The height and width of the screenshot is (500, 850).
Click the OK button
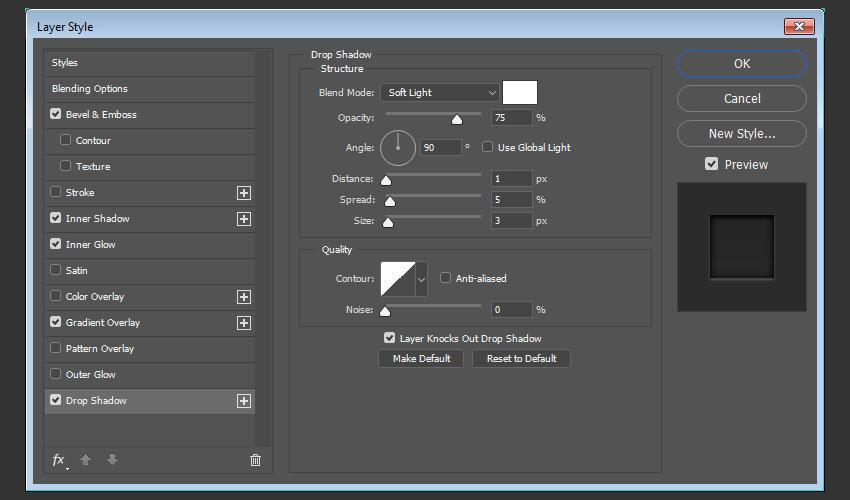pyautogui.click(x=742, y=63)
